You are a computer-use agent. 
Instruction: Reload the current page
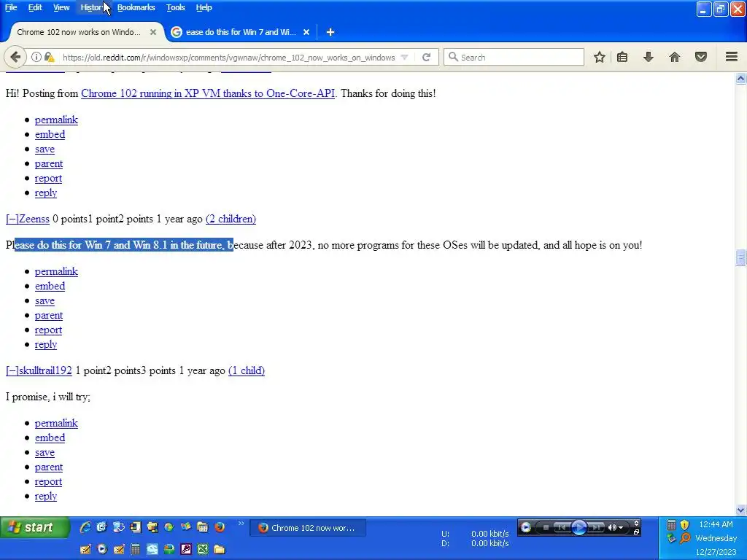coord(426,57)
